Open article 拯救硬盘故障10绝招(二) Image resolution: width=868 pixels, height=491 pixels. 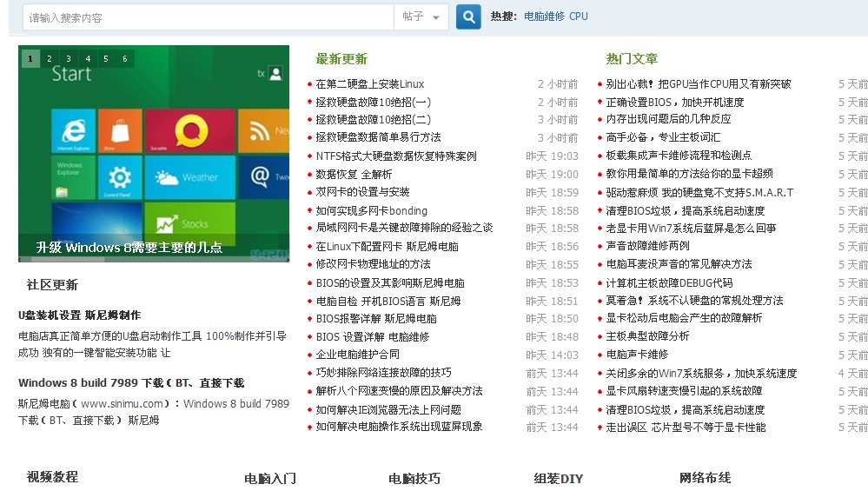373,120
